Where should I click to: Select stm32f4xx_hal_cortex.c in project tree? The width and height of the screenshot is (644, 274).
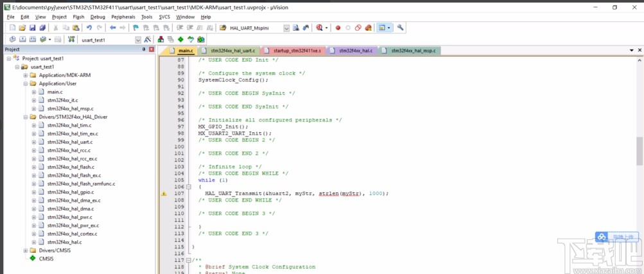[x=72, y=234]
